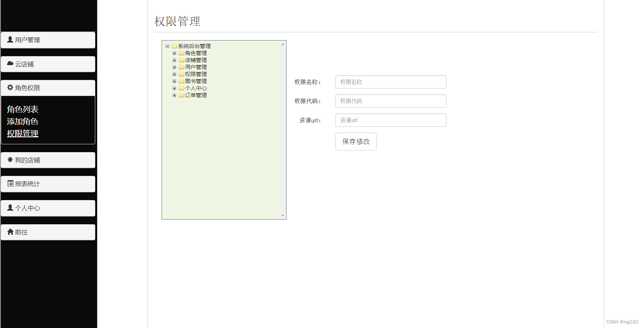Click the asterisk icon beside 我的店铺
The width and height of the screenshot is (644, 328).
tap(10, 160)
